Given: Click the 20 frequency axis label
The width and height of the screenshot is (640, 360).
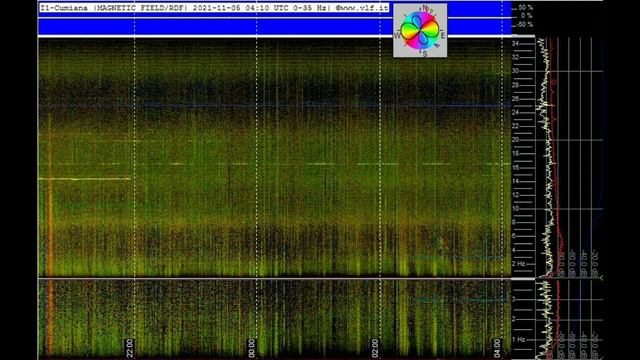Looking at the screenshot, I should pos(516,140).
